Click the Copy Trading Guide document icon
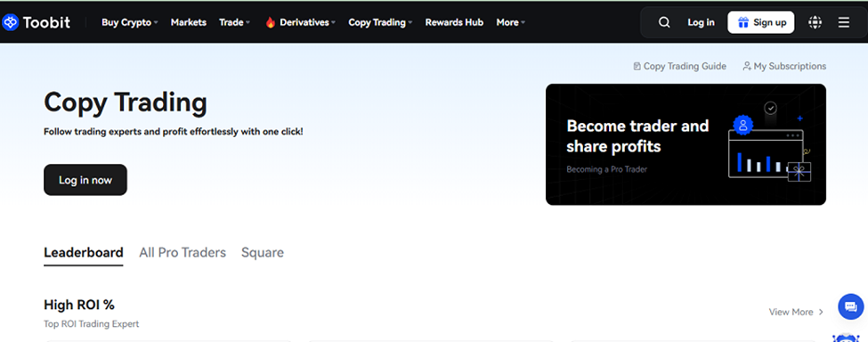Viewport: 868px width, 342px height. click(x=637, y=67)
